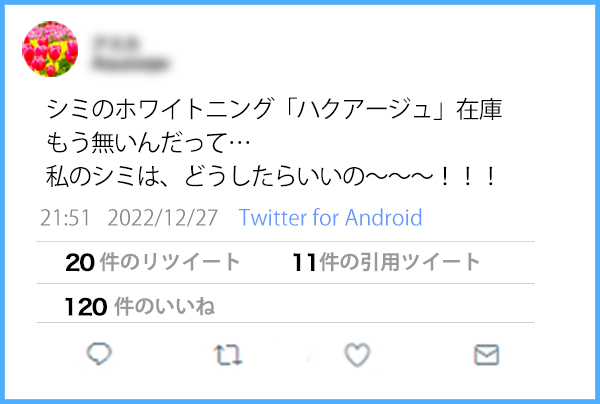View the 20 件のリツイート list
The height and width of the screenshot is (404, 600).
point(153,262)
